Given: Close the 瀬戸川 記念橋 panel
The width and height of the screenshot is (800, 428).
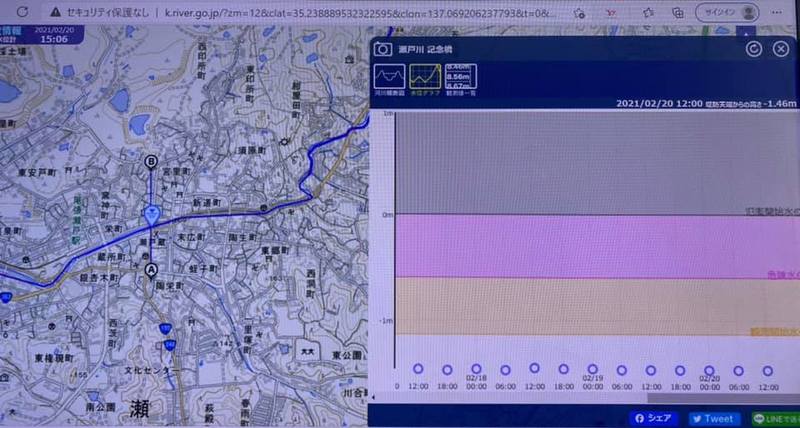Looking at the screenshot, I should click(x=781, y=48).
